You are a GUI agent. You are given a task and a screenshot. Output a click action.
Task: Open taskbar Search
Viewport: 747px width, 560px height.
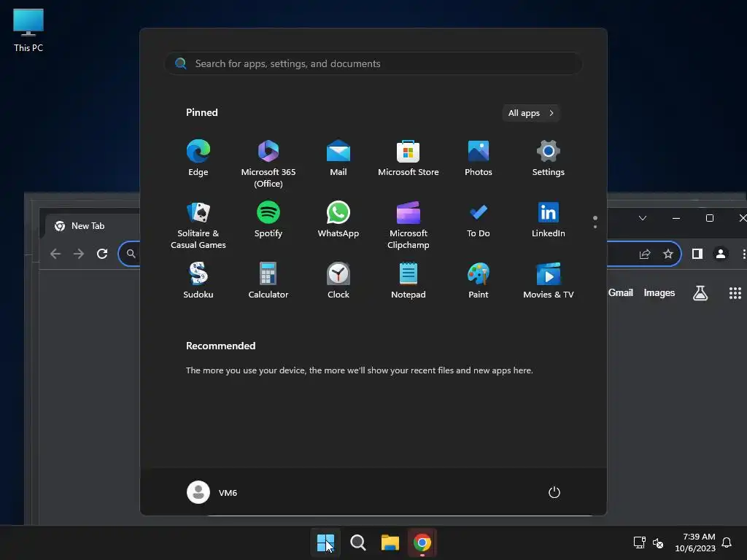point(357,542)
